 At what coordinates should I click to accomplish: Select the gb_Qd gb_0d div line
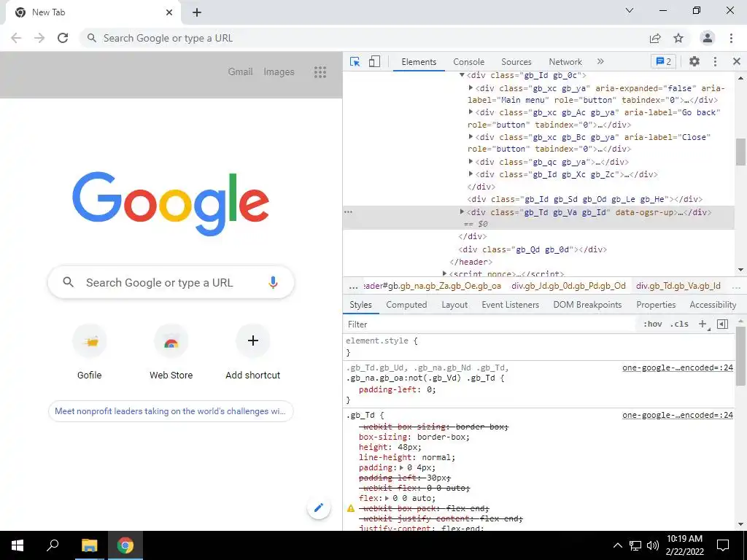pos(532,249)
